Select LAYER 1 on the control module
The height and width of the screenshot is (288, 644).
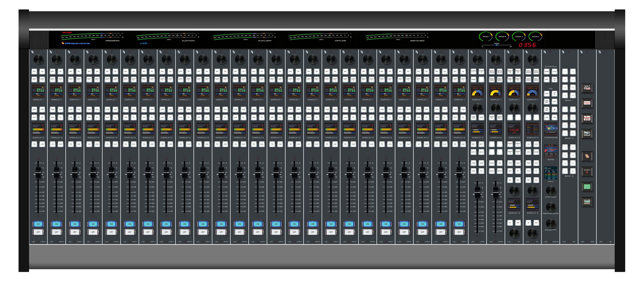[x=473, y=72]
